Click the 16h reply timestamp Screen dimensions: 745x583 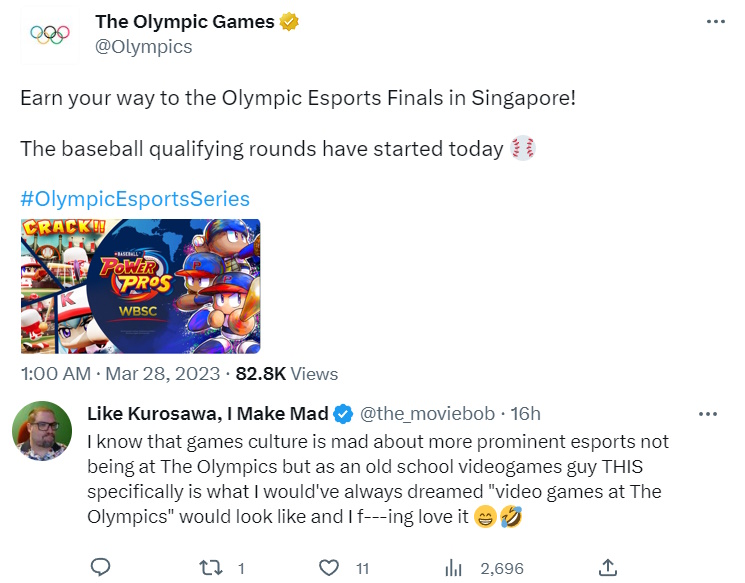(524, 414)
